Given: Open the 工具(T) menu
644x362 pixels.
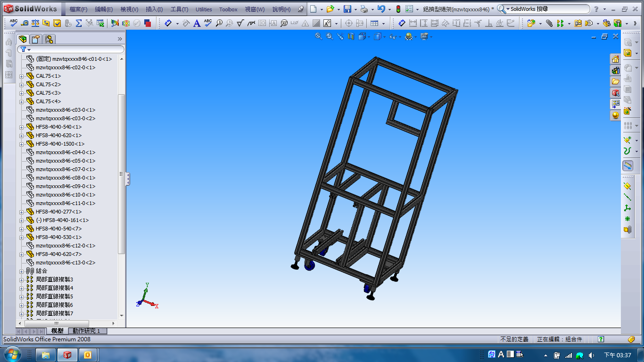Looking at the screenshot, I should tap(179, 9).
